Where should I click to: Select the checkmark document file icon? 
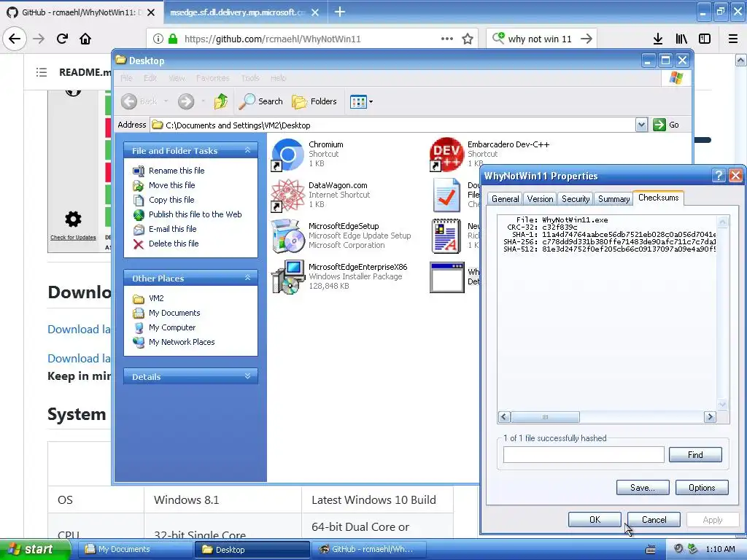[446, 195]
